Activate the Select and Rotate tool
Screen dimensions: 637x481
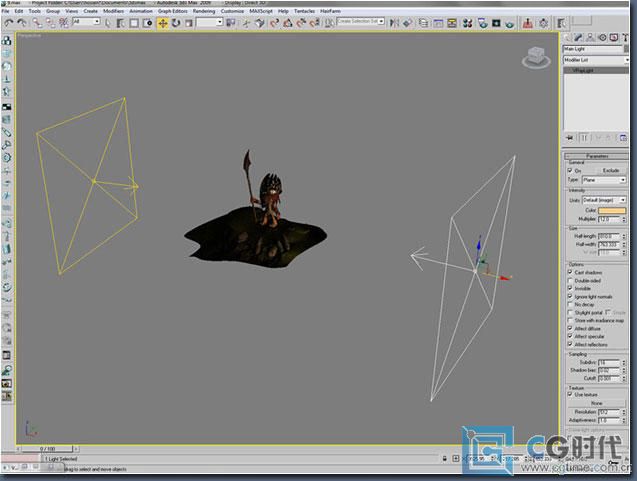(176, 23)
